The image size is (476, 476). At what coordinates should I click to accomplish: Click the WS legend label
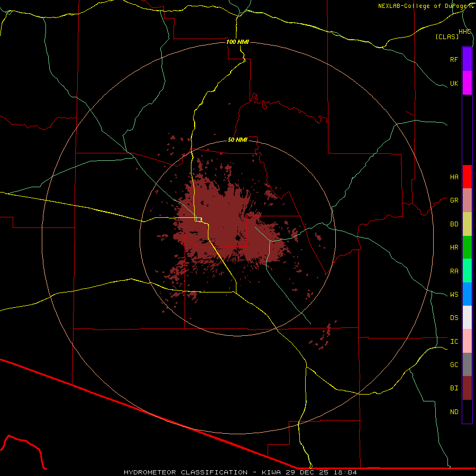tap(454, 294)
